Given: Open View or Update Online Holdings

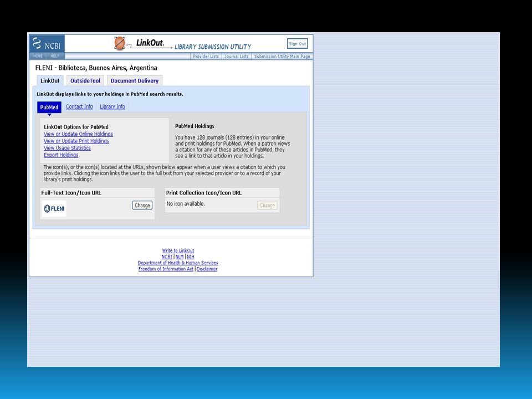Looking at the screenshot, I should coord(78,134).
